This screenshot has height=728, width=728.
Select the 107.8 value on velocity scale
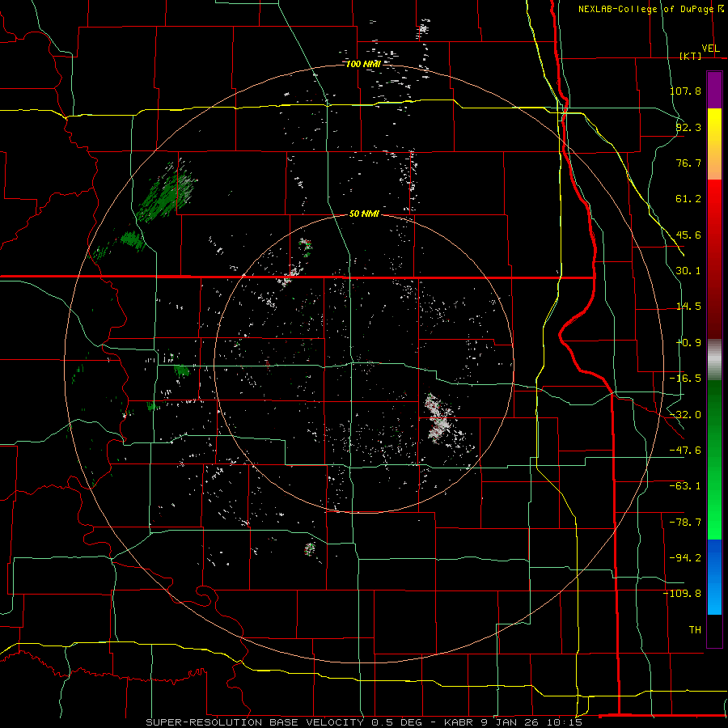[685, 91]
